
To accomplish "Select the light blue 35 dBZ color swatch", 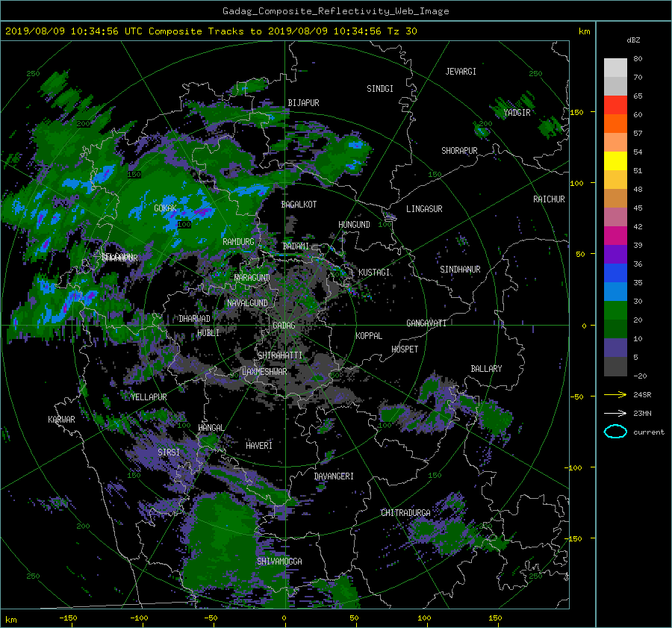I will click(x=615, y=292).
